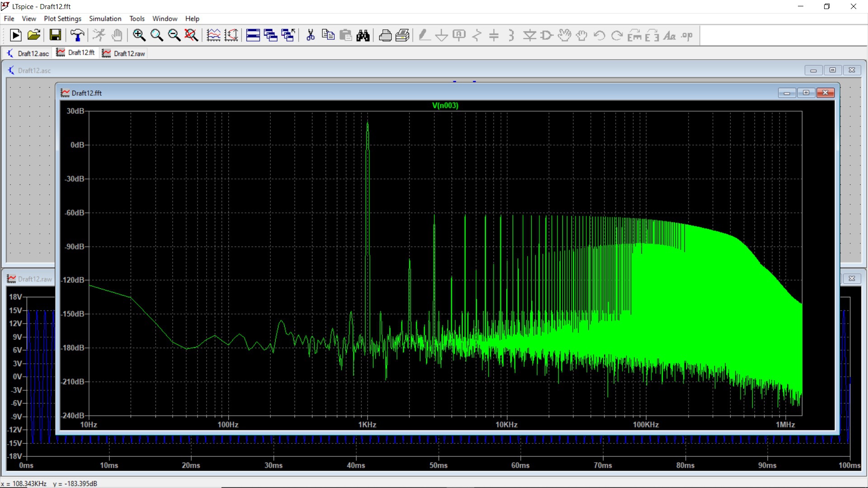Click the Halt simulation running-man icon
The width and height of the screenshot is (868, 488).
pos(99,35)
